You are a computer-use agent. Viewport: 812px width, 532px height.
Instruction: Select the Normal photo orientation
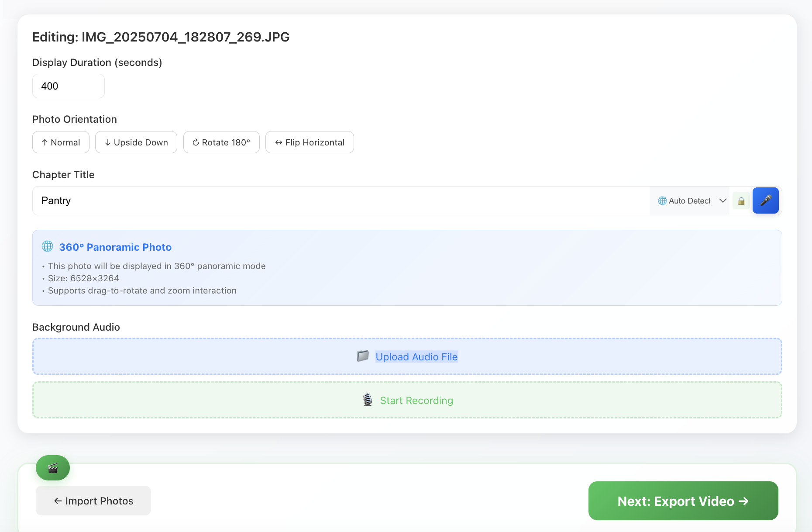click(61, 142)
